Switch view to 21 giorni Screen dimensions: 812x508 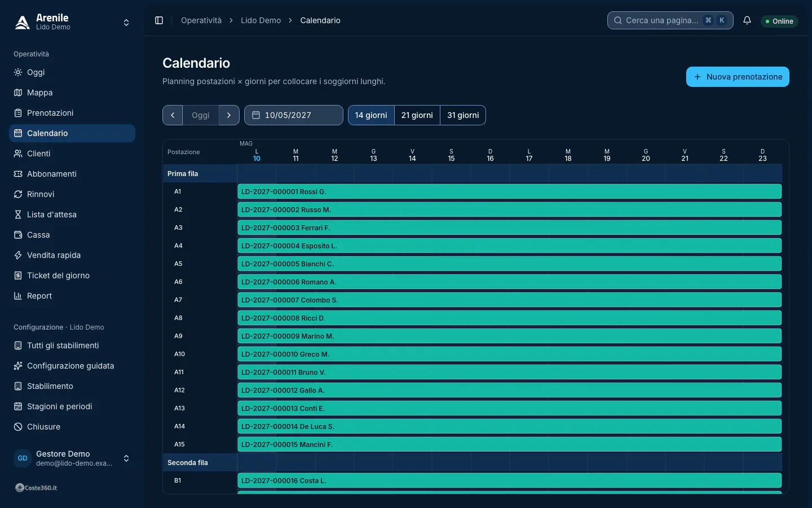pyautogui.click(x=417, y=115)
